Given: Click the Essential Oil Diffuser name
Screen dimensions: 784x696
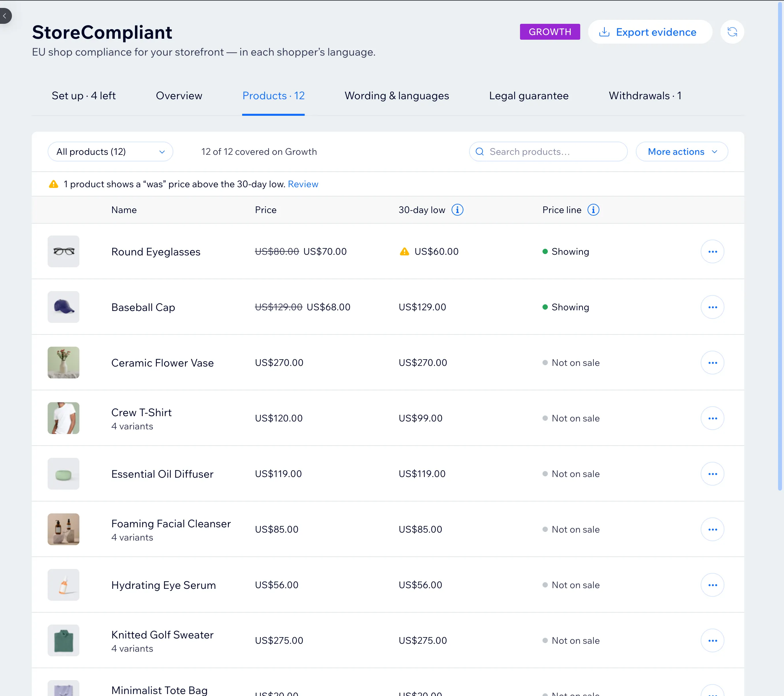Looking at the screenshot, I should pos(162,474).
